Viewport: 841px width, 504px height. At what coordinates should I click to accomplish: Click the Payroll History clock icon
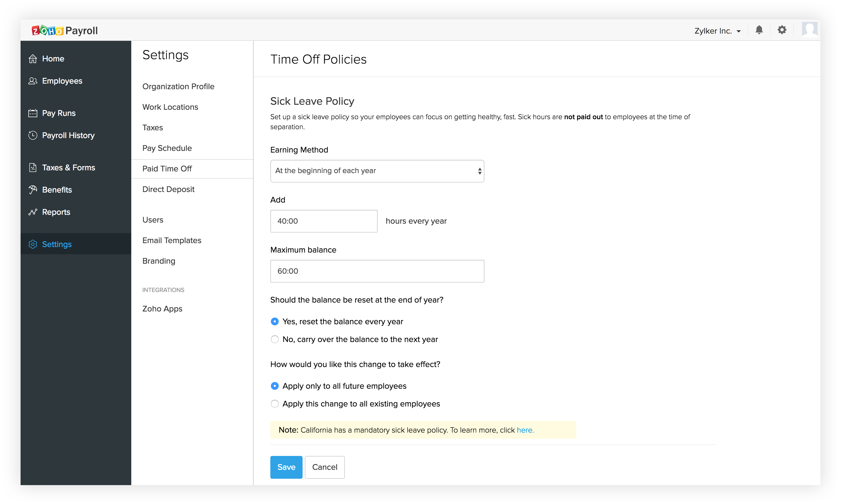point(33,135)
